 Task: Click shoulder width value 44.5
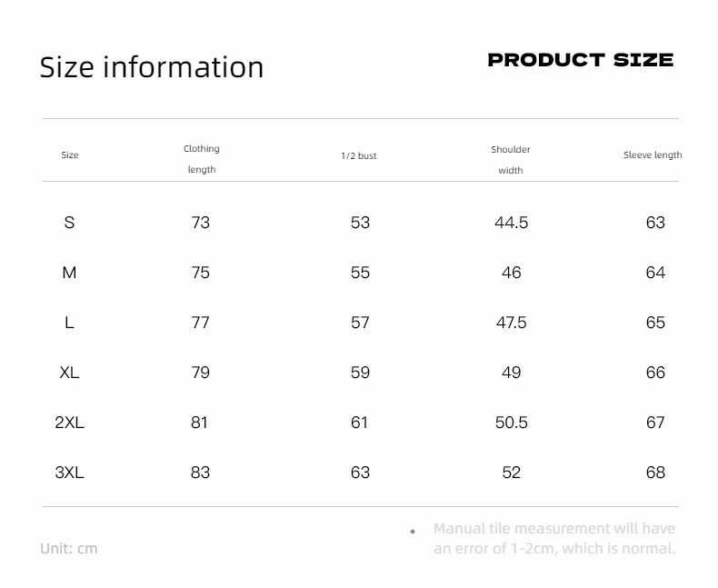click(511, 223)
